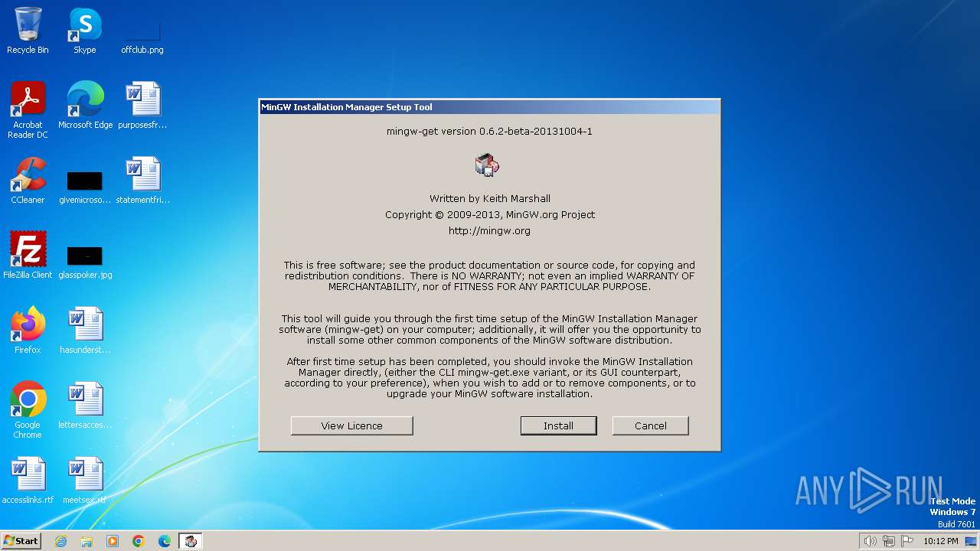Cancel the MinGW setup
The width and height of the screenshot is (980, 551).
pos(650,425)
